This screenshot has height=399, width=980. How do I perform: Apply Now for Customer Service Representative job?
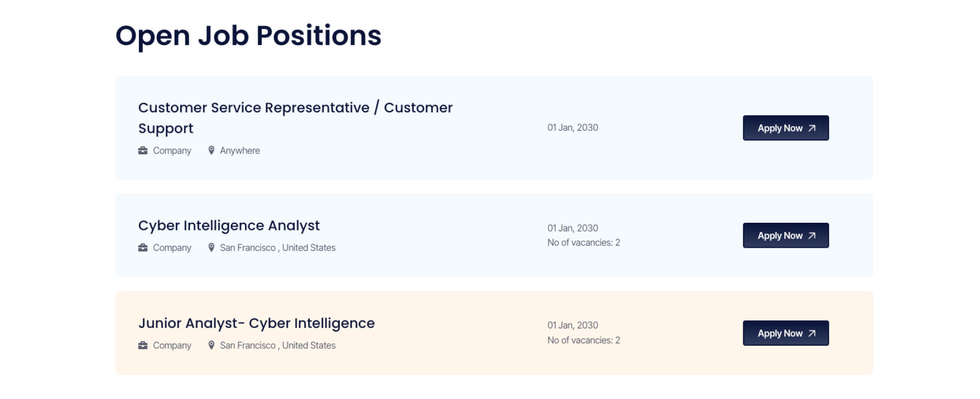(x=786, y=128)
